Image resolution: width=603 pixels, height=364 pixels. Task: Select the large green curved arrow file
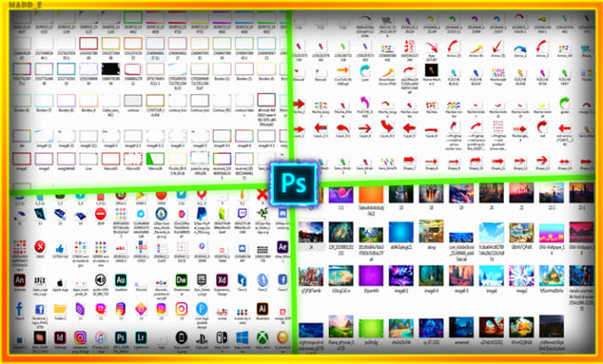(x=564, y=103)
